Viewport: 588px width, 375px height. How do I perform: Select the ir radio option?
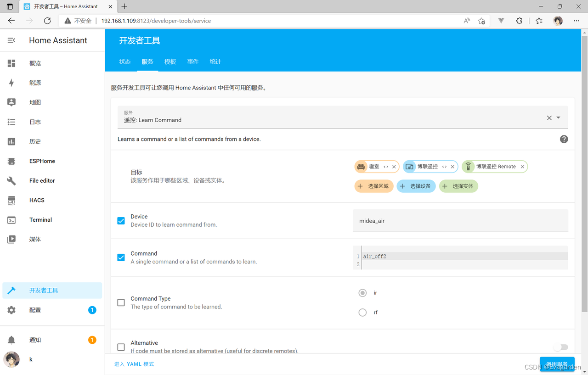tap(362, 293)
